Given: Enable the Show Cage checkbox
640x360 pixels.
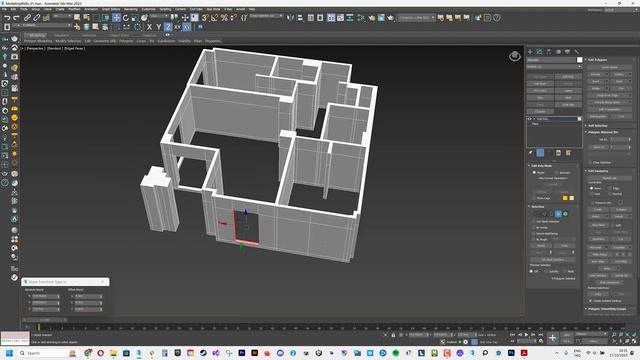Looking at the screenshot, I should (533, 198).
